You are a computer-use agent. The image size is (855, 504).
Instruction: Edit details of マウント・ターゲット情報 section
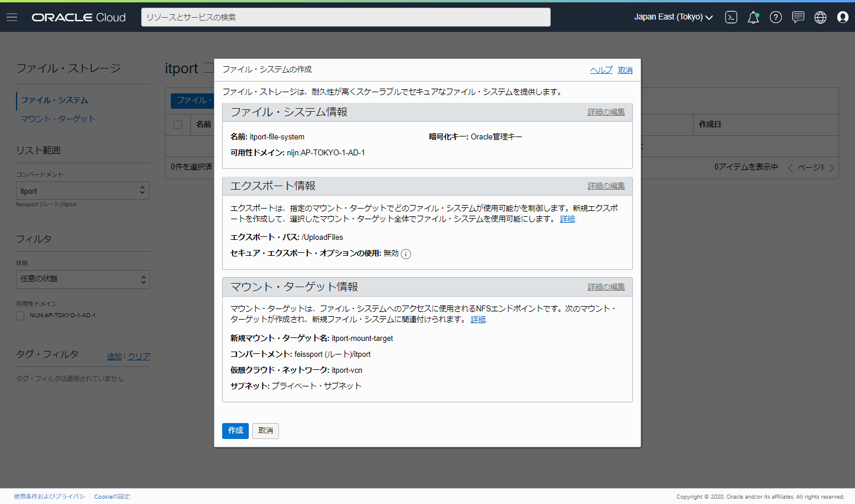(606, 287)
